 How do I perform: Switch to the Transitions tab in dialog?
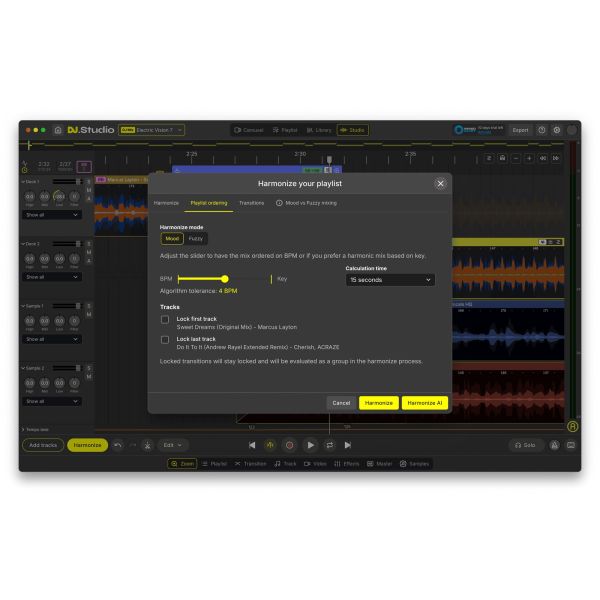tap(251, 203)
